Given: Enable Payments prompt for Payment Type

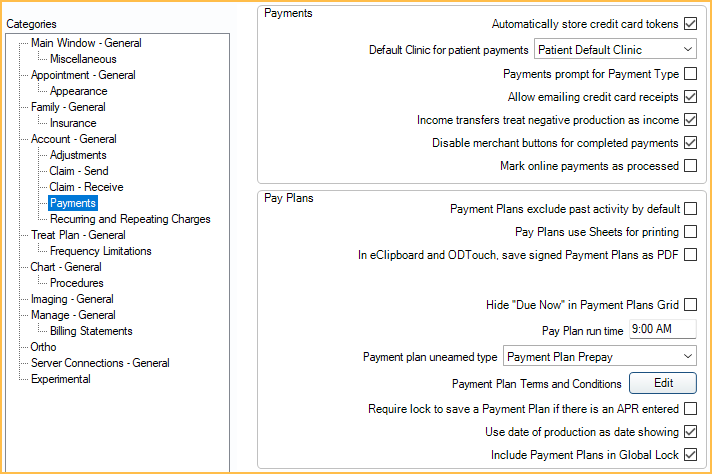Looking at the screenshot, I should pyautogui.click(x=690, y=74).
